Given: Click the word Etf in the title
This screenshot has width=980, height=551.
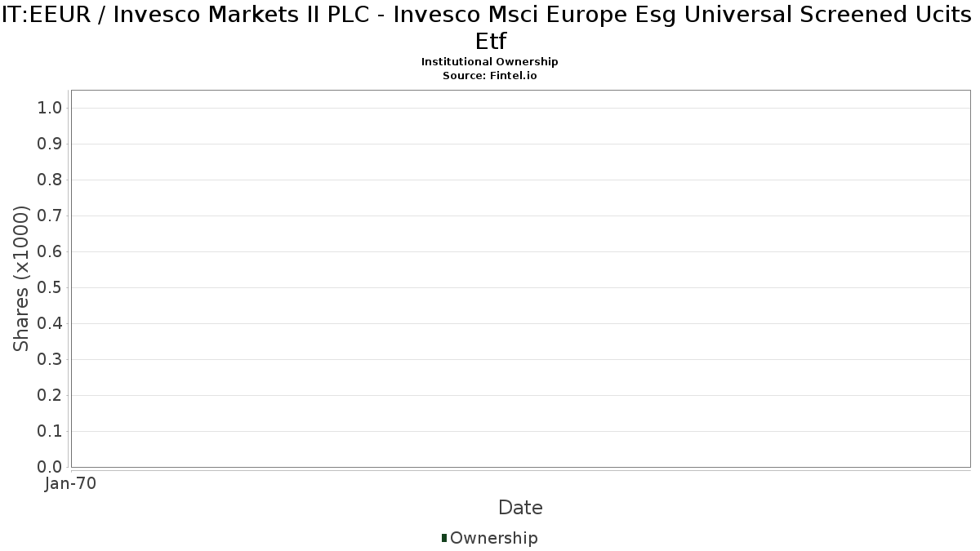Looking at the screenshot, I should click(x=490, y=41).
